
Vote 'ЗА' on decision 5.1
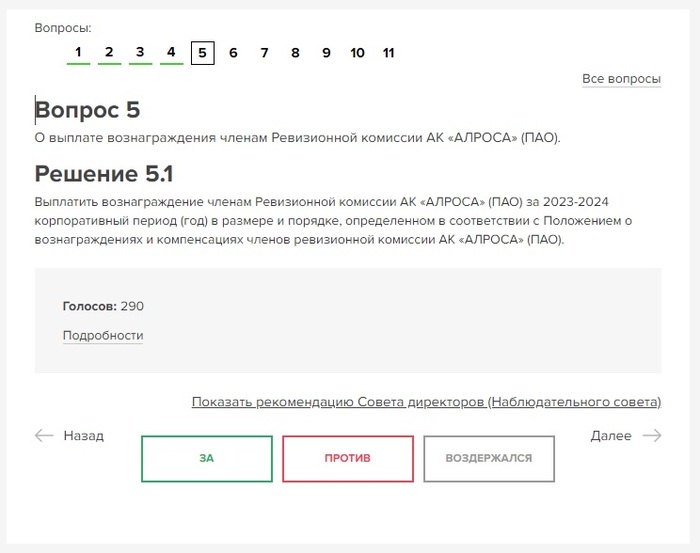pyautogui.click(x=207, y=459)
